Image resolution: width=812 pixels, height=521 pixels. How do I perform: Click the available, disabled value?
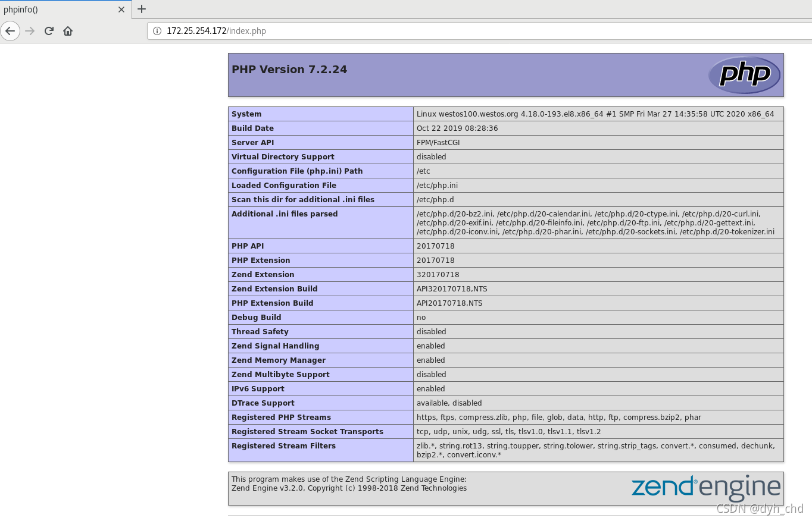click(449, 403)
